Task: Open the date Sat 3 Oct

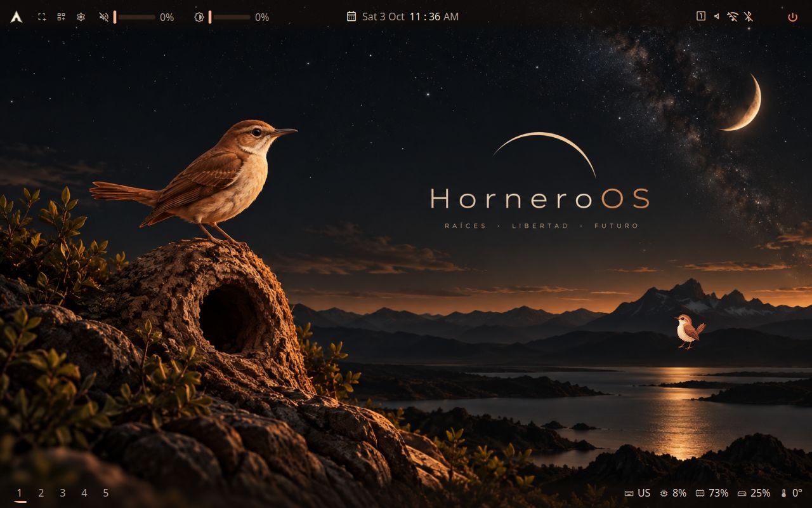Action: pos(383,17)
